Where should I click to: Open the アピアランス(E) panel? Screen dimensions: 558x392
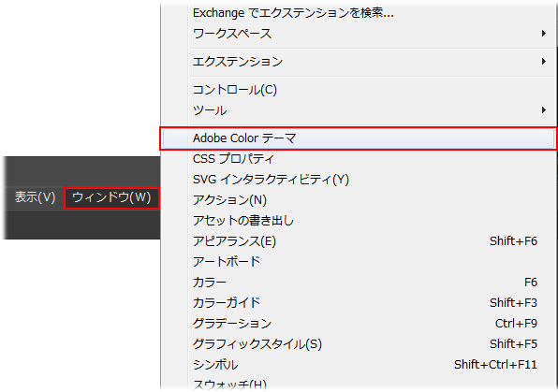click(358, 241)
